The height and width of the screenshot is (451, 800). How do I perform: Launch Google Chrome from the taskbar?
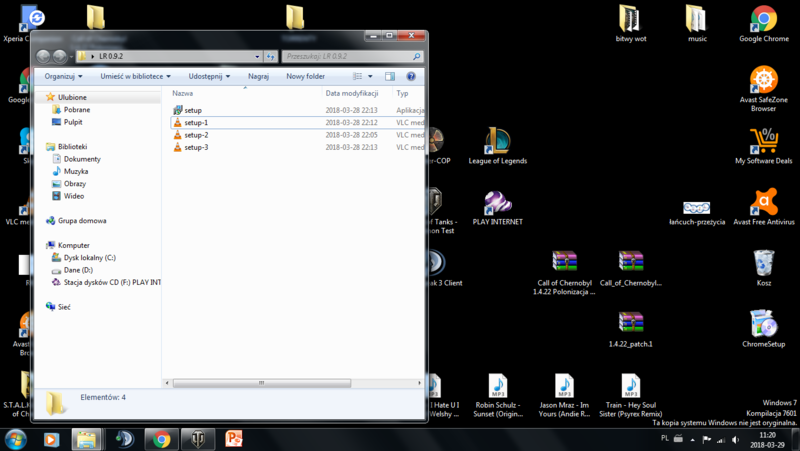(161, 439)
